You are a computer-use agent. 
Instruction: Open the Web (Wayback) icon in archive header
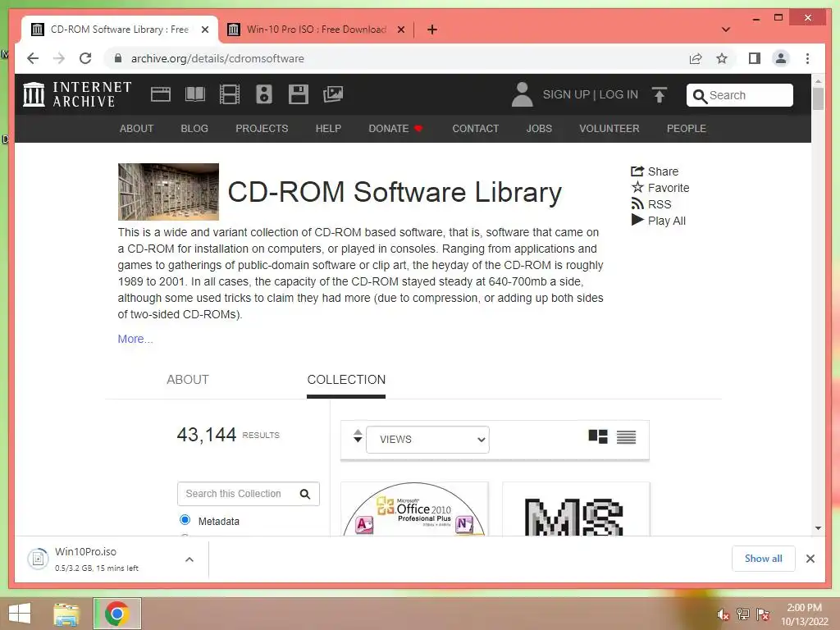tap(161, 94)
